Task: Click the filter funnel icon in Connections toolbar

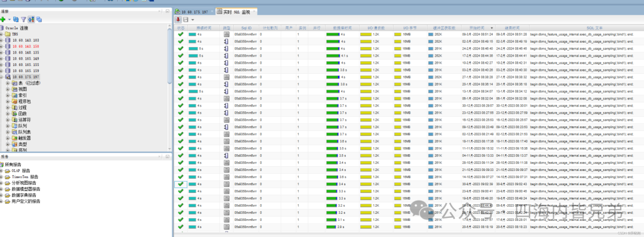Action: 23,19
